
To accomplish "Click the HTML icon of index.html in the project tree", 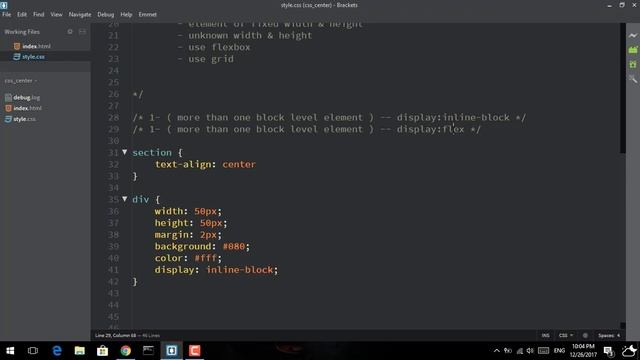I will point(8,108).
